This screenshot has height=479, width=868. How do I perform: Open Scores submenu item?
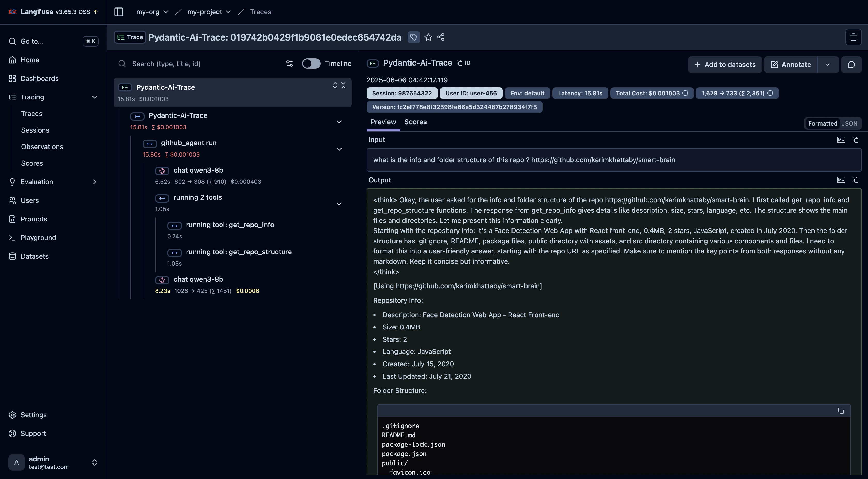(x=32, y=163)
